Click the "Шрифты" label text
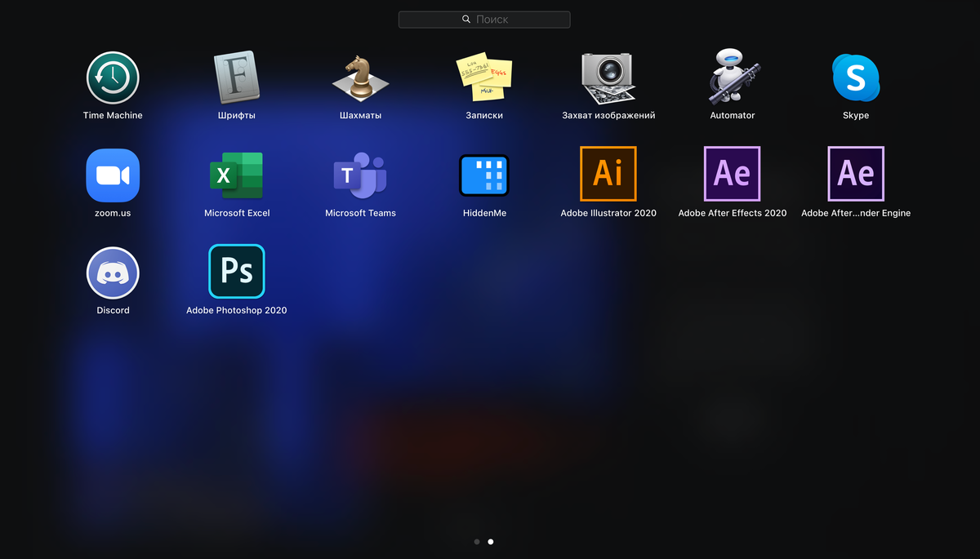 click(x=237, y=115)
